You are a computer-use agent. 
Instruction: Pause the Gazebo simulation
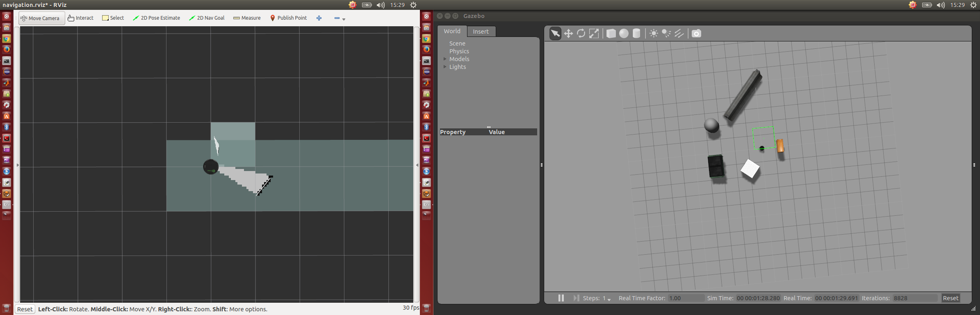561,298
